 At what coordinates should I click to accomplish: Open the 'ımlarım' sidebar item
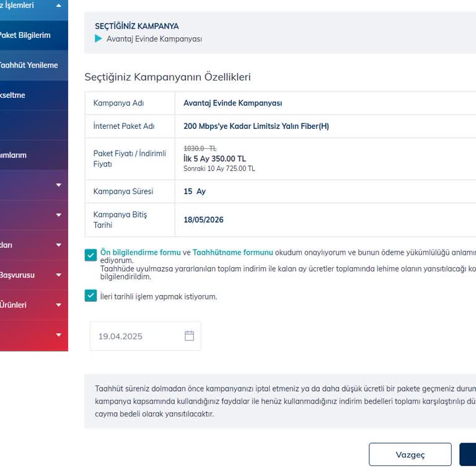click(34, 155)
